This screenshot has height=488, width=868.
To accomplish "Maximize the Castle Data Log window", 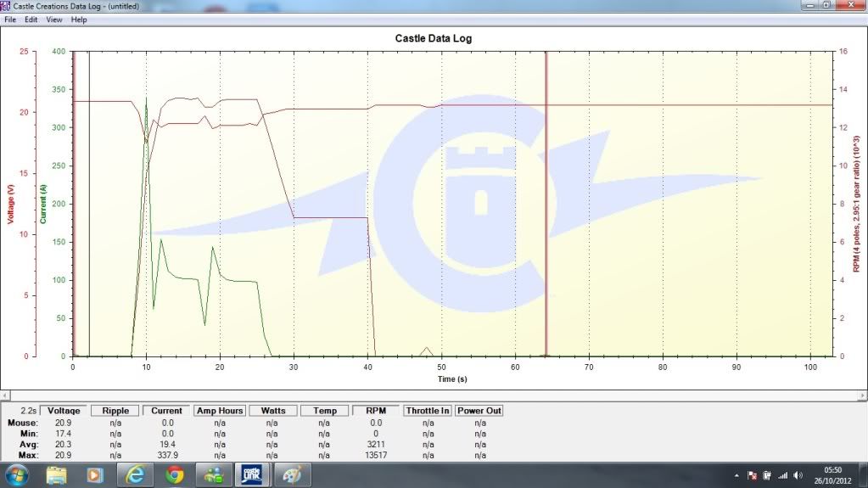I will pyautogui.click(x=826, y=5).
